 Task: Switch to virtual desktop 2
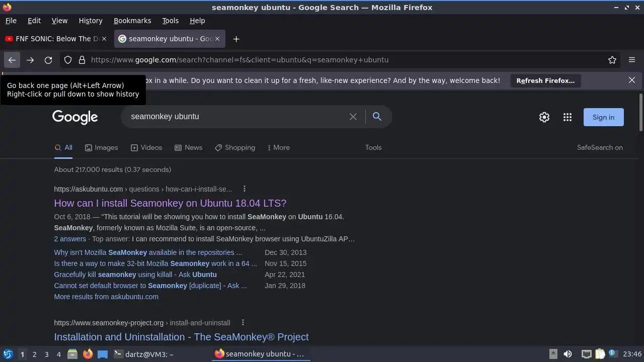click(34, 354)
